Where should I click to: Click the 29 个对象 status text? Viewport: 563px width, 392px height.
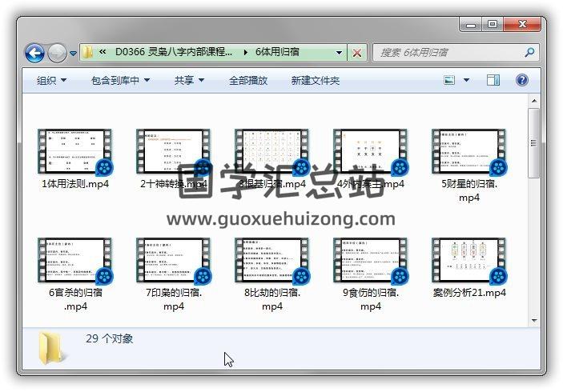click(110, 338)
